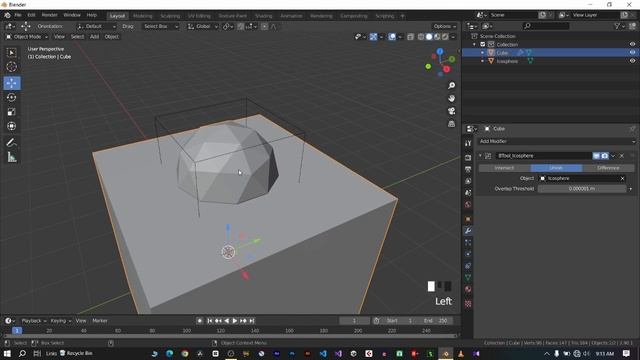Open the File menu
This screenshot has width=640, height=360.
coord(18,15)
